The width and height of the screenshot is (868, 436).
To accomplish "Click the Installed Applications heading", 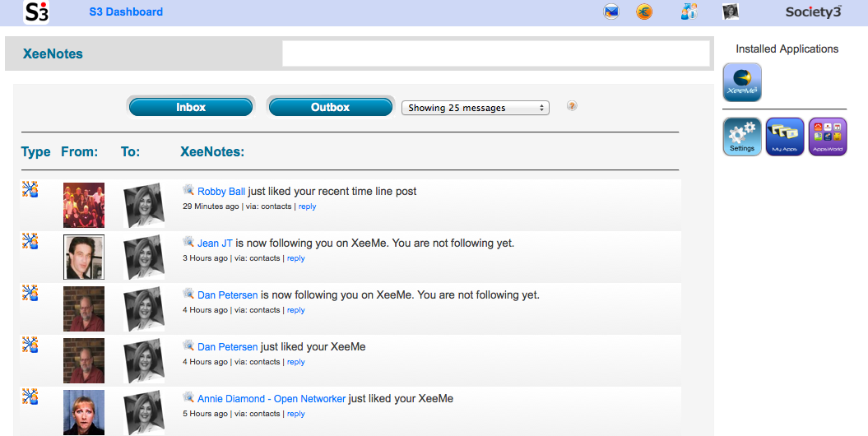I will (x=787, y=49).
